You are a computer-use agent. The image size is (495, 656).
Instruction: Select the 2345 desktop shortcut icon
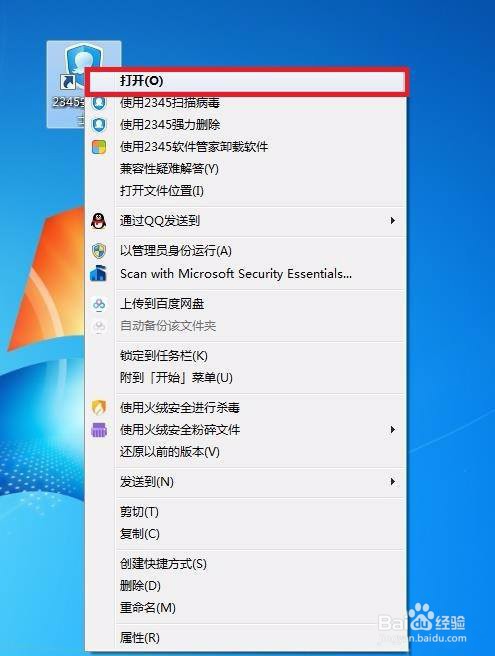pos(84,84)
